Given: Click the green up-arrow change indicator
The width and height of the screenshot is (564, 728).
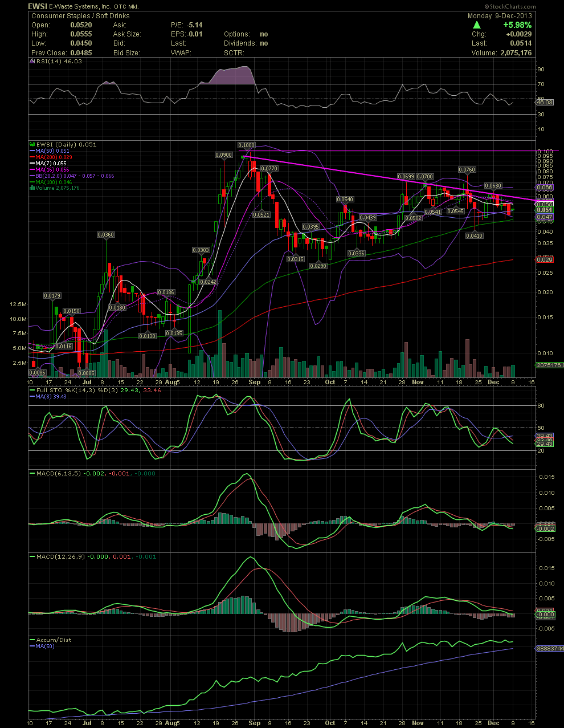Looking at the screenshot, I should pos(476,25).
